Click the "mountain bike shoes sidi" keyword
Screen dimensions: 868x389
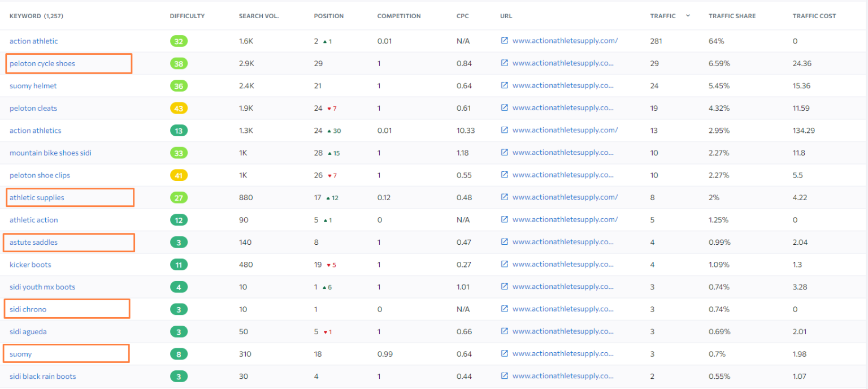[x=50, y=153]
